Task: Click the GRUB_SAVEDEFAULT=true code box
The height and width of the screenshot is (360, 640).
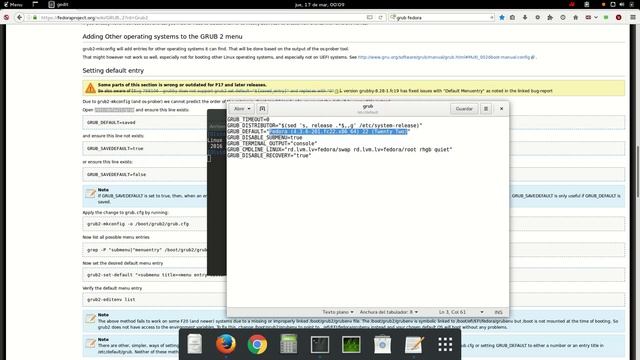Action: 144,149
